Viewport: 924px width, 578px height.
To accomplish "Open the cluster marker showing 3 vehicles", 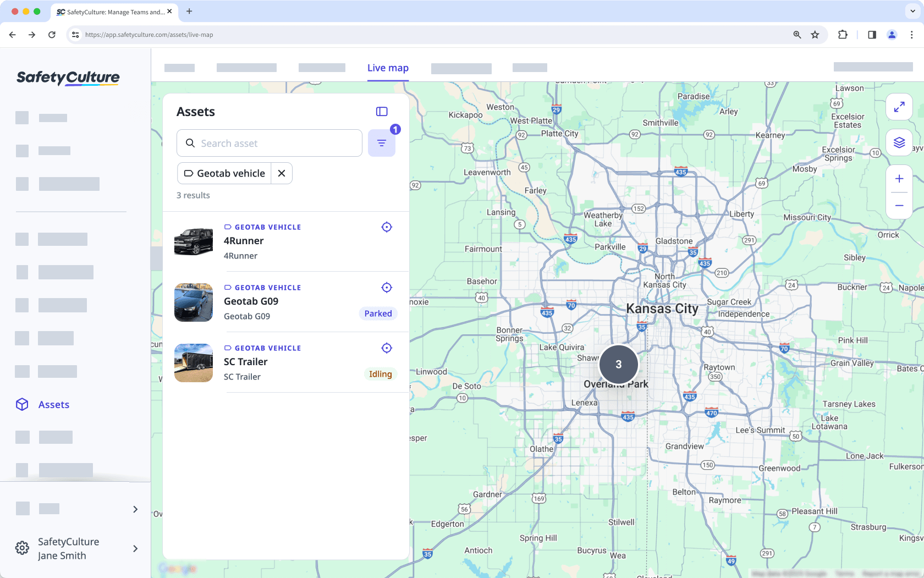I will coord(618,364).
